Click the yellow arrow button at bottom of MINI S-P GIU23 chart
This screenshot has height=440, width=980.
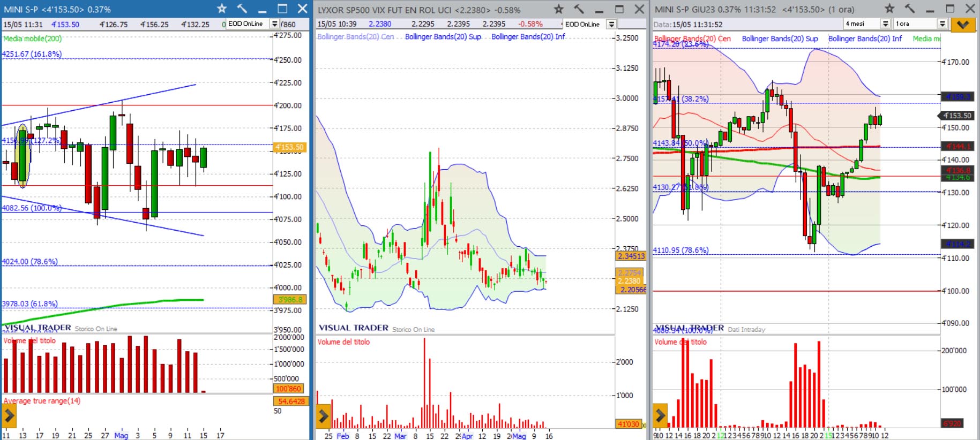pos(660,415)
